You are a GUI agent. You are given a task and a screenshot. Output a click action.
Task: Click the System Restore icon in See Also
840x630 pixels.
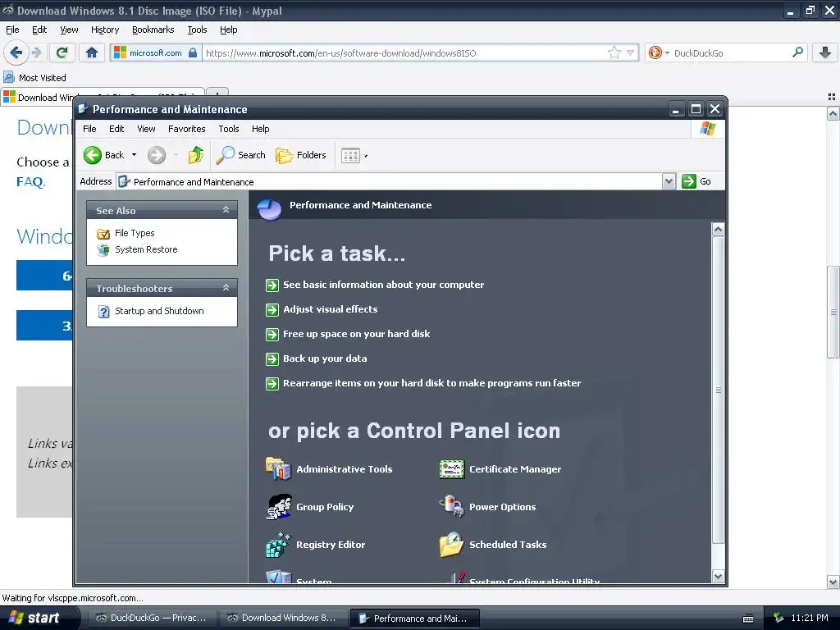(103, 249)
